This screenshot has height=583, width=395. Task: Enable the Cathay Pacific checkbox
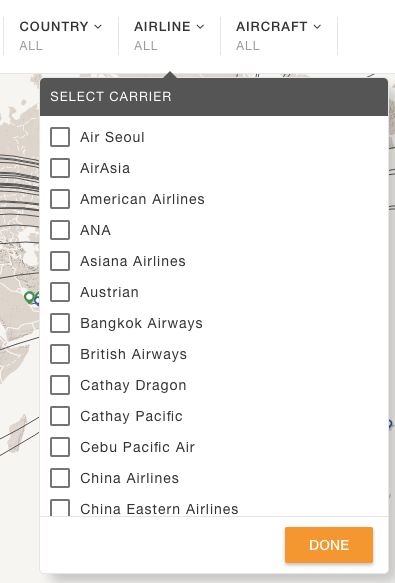pos(60,416)
